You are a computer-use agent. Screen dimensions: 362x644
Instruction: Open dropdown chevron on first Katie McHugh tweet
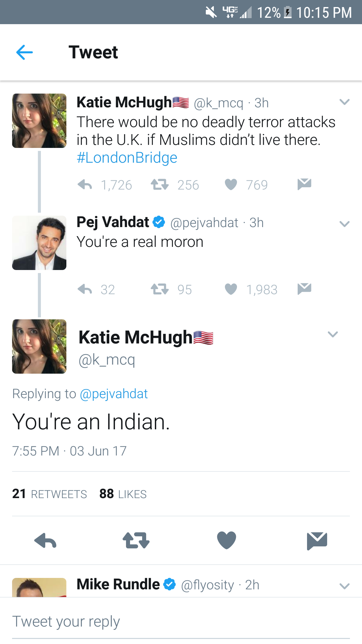(x=345, y=102)
